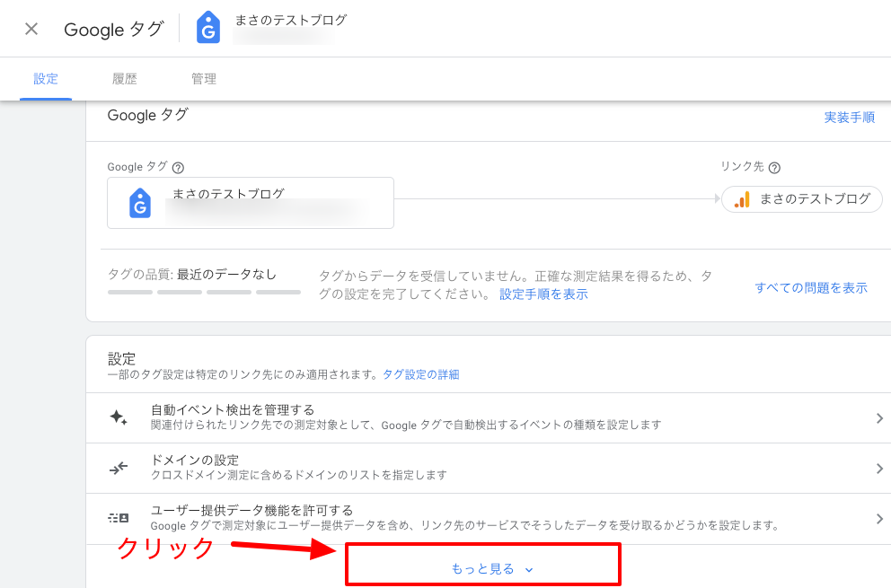Click the orange Analytics bar-chart icon
Screen dimensions: 891x588
pyautogui.click(x=742, y=199)
